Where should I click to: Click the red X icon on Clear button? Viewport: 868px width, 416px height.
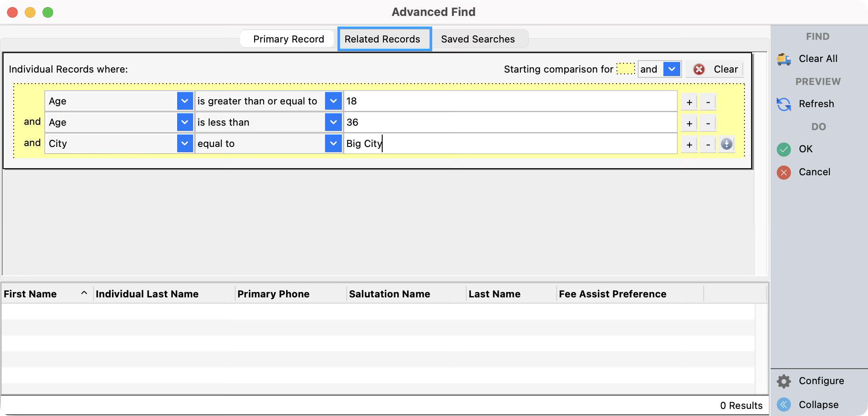(x=699, y=69)
